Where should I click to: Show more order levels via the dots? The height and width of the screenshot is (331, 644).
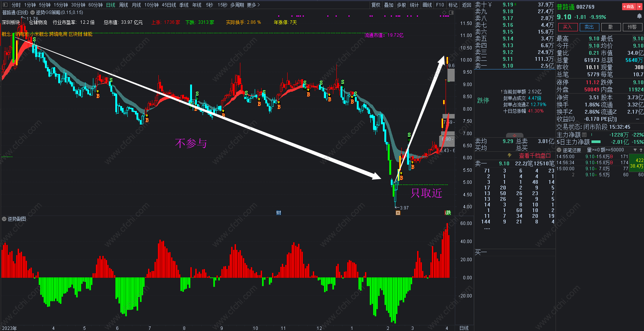487,228
